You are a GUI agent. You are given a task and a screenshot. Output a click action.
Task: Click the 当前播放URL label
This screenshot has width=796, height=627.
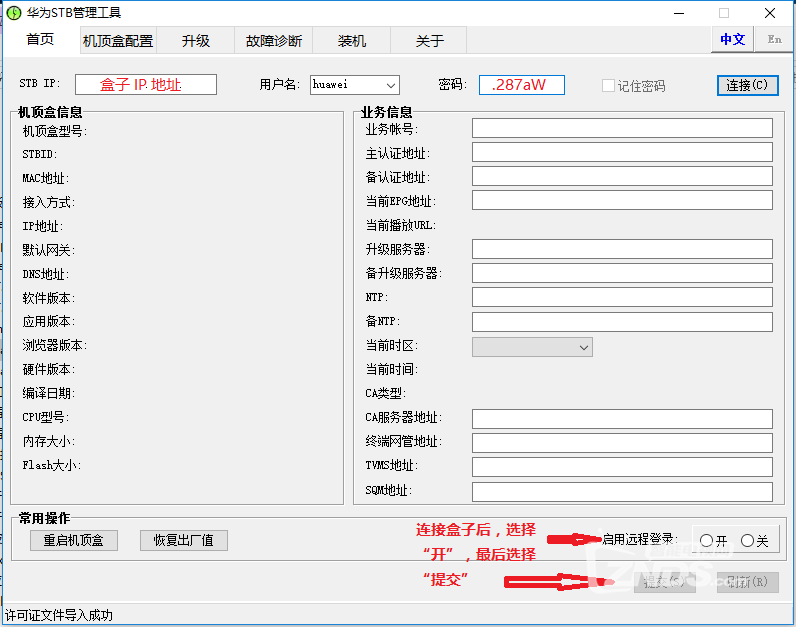pos(401,225)
